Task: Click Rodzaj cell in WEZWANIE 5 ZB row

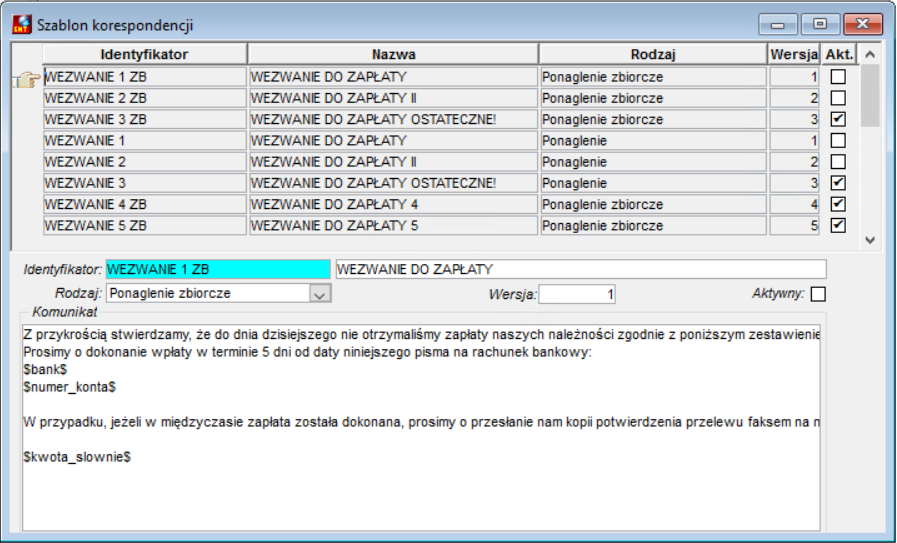Action: pyautogui.click(x=653, y=225)
